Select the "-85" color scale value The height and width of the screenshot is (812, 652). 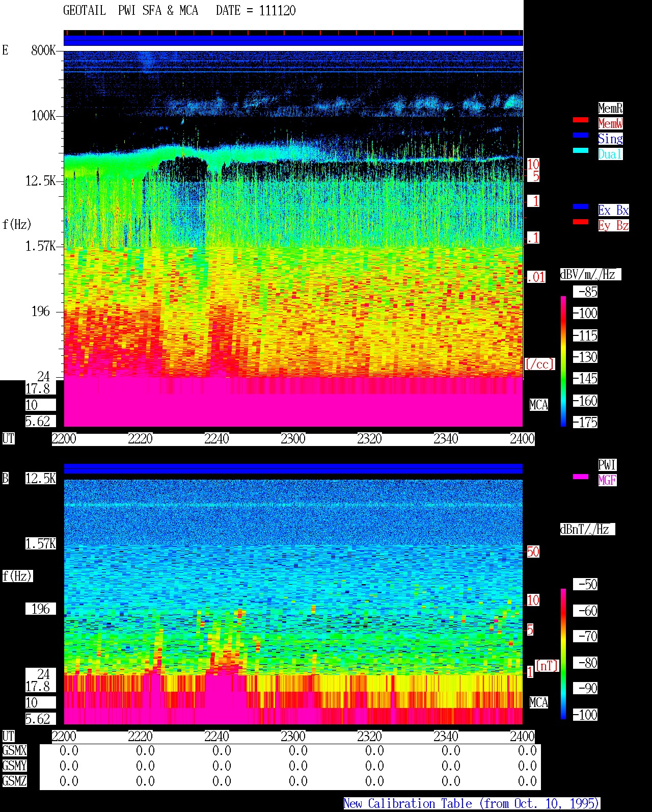(x=585, y=292)
